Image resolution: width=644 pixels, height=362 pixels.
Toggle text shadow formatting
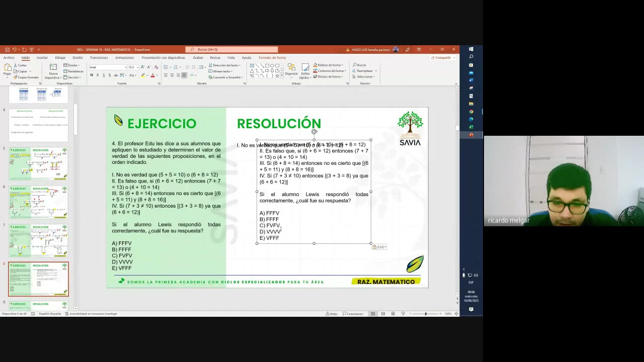click(x=110, y=75)
